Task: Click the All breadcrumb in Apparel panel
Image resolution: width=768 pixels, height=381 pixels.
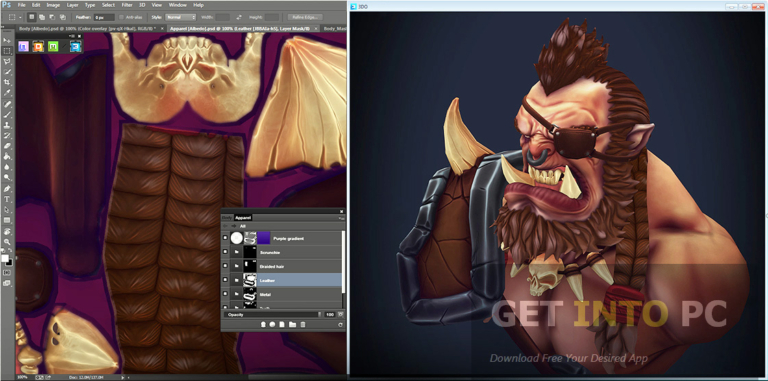Action: [242, 226]
